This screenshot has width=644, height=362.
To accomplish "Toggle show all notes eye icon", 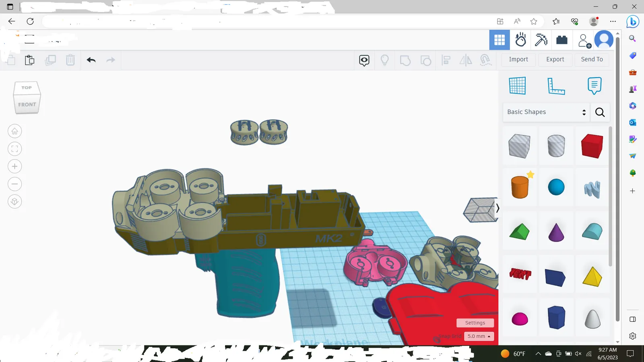I will [x=364, y=60].
